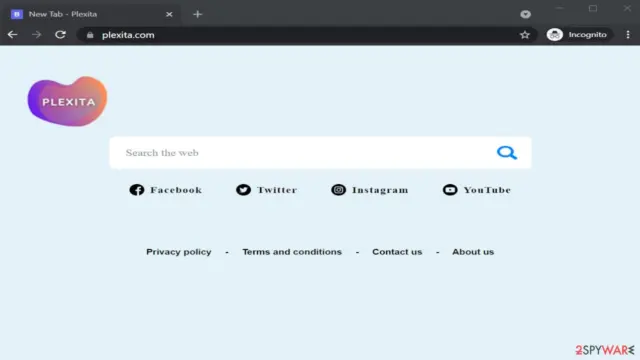
Task: Go back using the browser arrow
Action: coord(13,35)
